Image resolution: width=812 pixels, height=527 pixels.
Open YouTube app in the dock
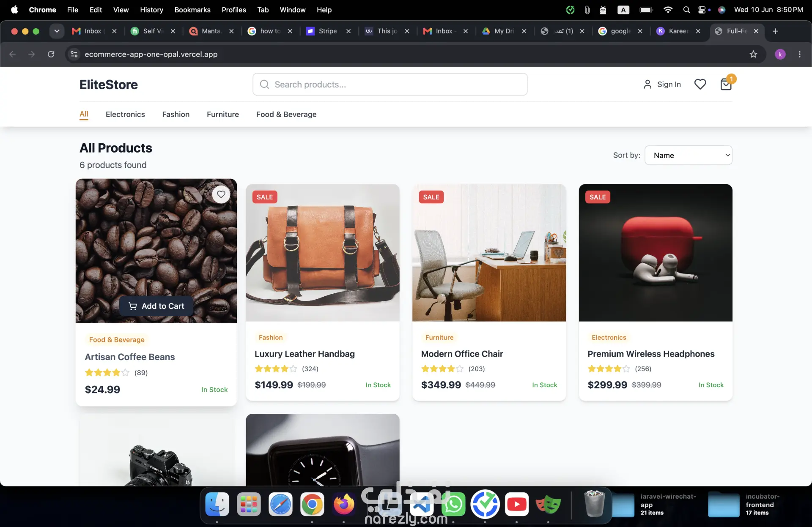point(516,504)
